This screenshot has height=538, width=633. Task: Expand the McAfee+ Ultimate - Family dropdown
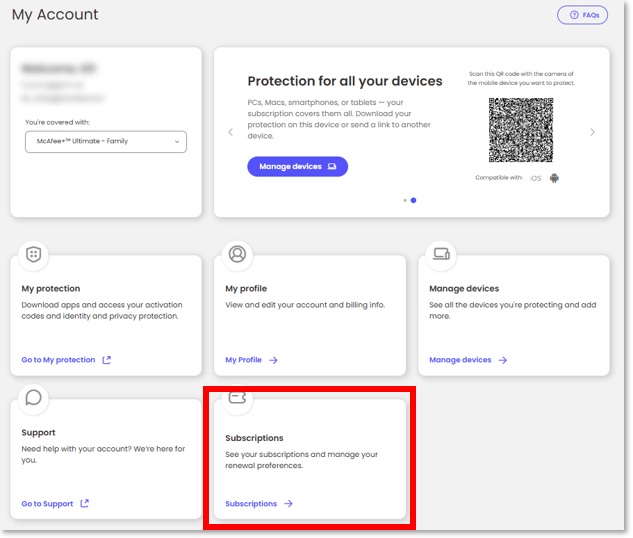coord(105,142)
